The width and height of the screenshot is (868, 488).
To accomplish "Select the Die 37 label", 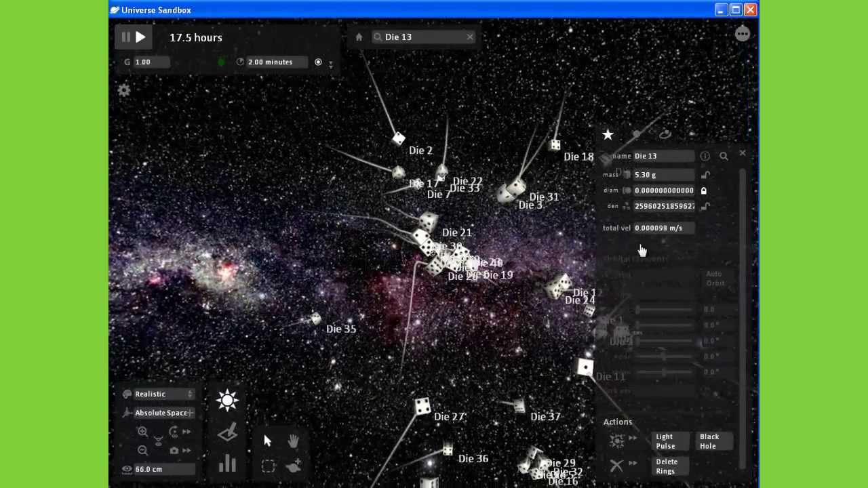I will point(545,417).
